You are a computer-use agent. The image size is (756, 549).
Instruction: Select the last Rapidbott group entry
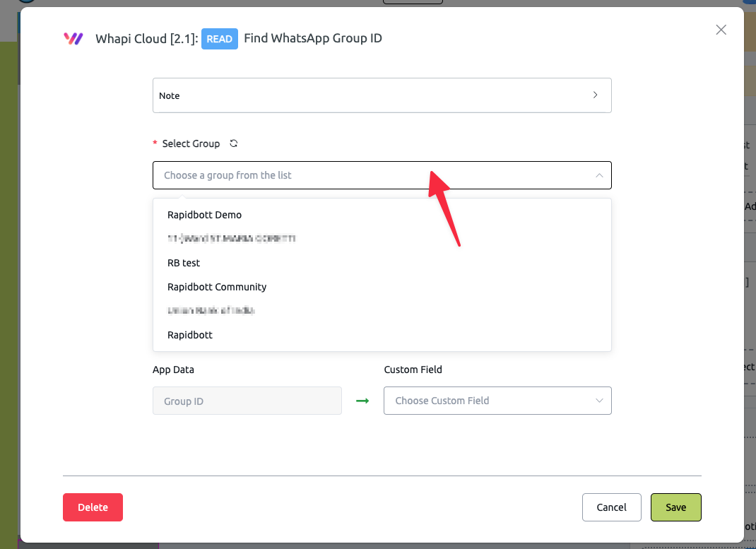(190, 335)
